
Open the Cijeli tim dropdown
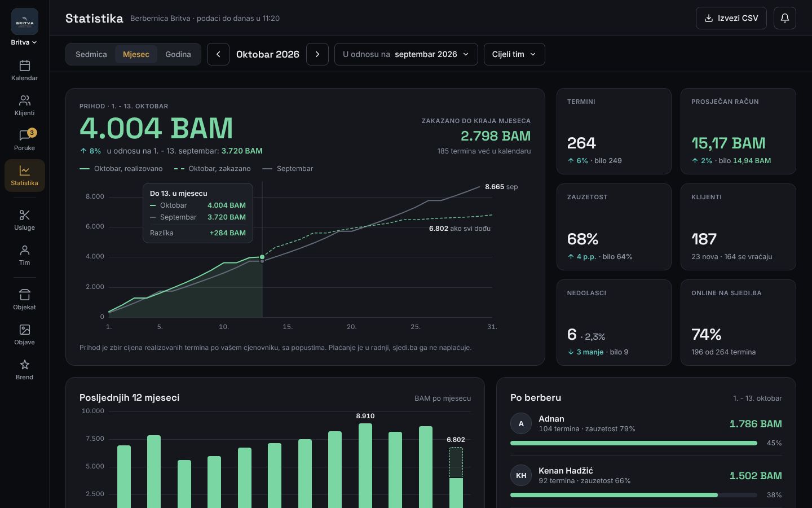pos(514,54)
